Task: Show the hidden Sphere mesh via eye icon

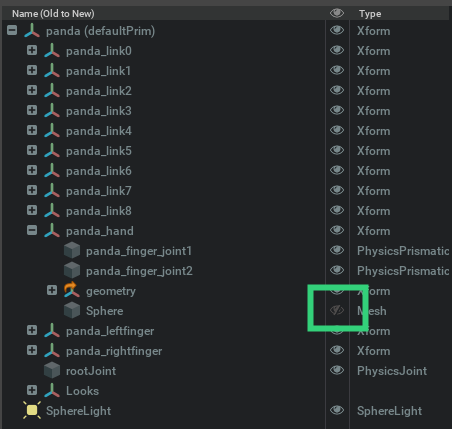Action: [337, 310]
